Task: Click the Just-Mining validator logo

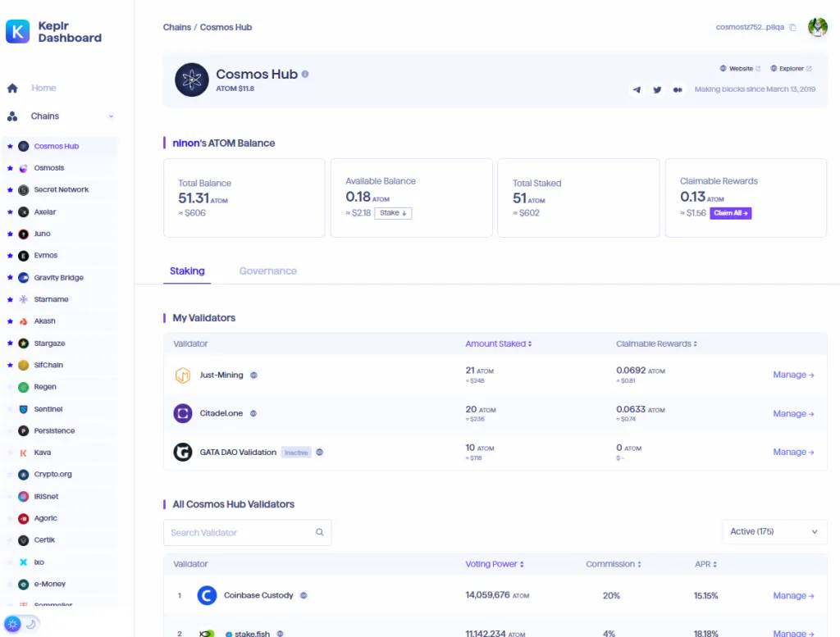Action: [x=183, y=375]
